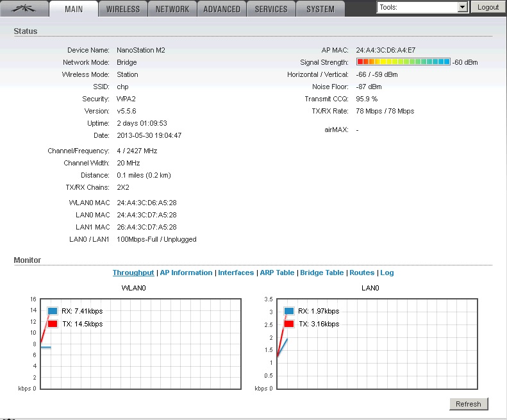Viewport: 507px width, 420px height.
Task: Click the Refresh button
Action: (469, 404)
